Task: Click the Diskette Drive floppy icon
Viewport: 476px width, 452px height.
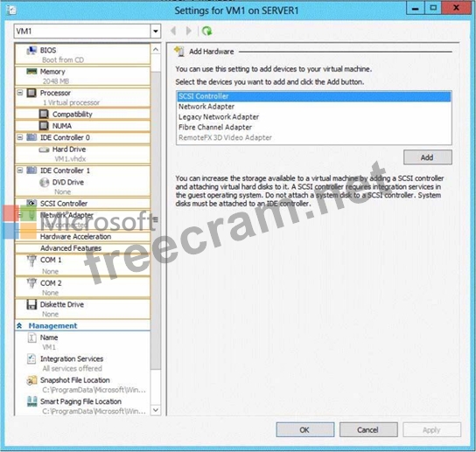Action: click(31, 304)
